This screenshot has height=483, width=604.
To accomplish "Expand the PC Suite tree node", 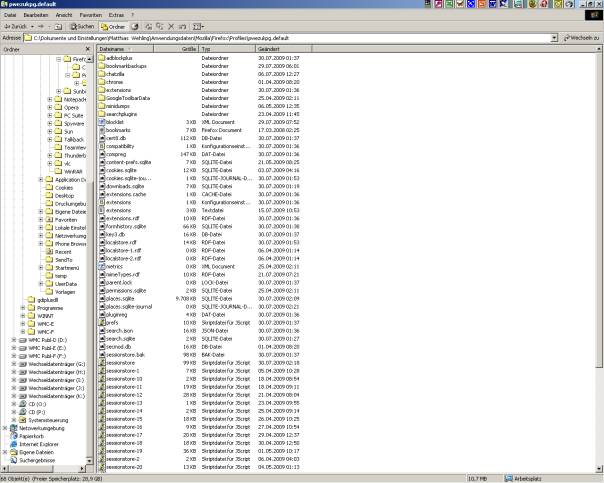I will [50, 116].
